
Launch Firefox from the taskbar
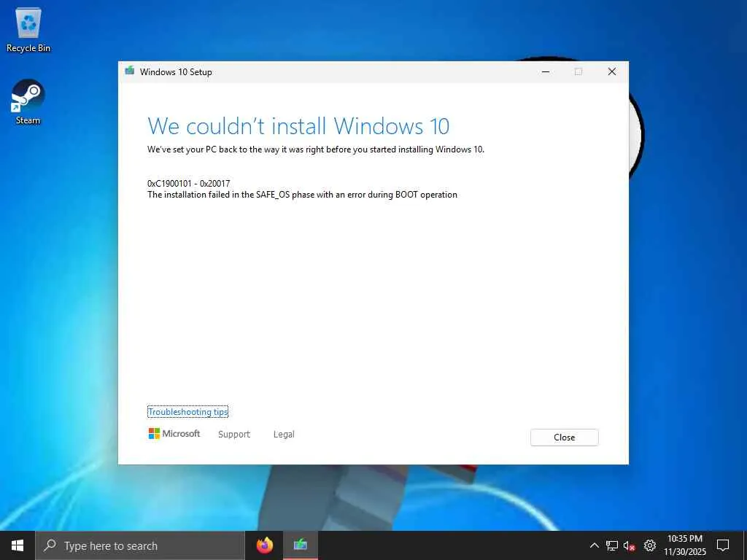[265, 545]
